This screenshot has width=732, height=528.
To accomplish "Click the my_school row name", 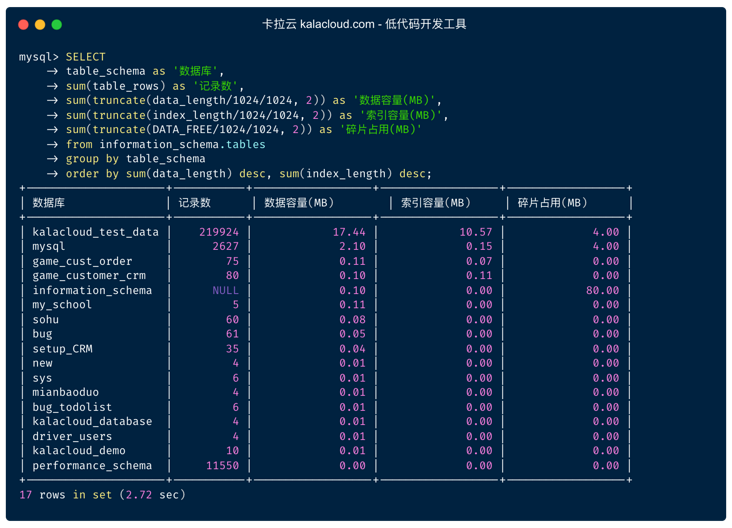I will pos(62,305).
